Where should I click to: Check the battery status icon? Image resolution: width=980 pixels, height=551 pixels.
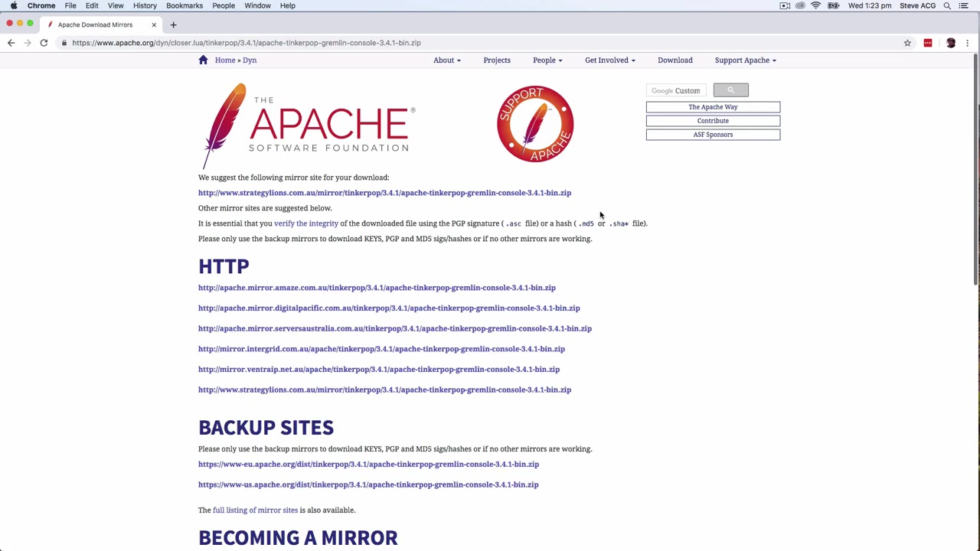pos(833,5)
